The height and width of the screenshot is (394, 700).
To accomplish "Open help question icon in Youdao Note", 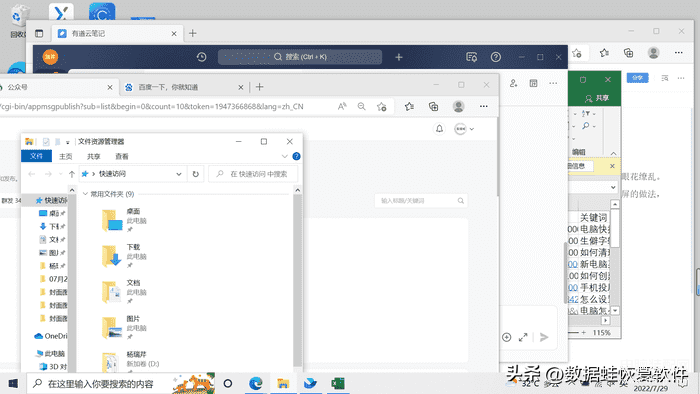I will pos(496,57).
